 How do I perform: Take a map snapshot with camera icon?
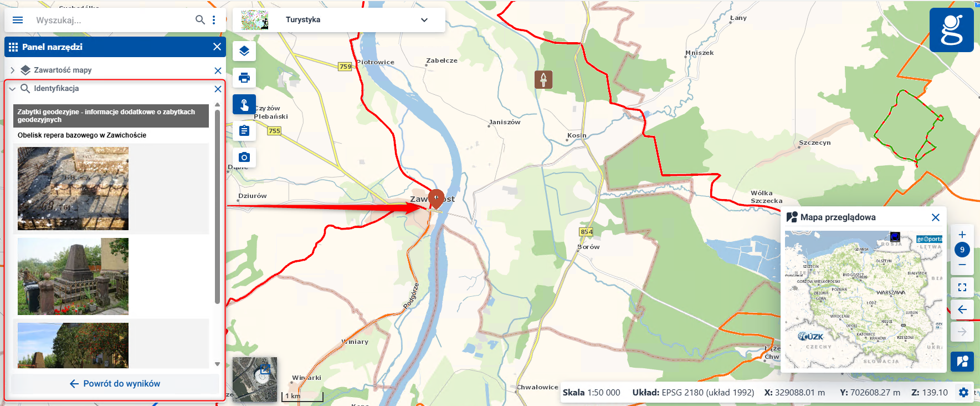click(x=244, y=157)
